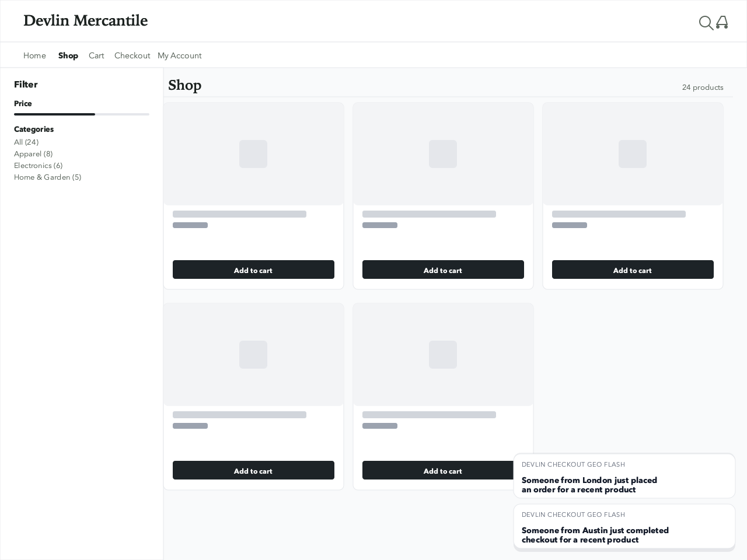Navigate to the Home page
747x560 pixels.
34,55
